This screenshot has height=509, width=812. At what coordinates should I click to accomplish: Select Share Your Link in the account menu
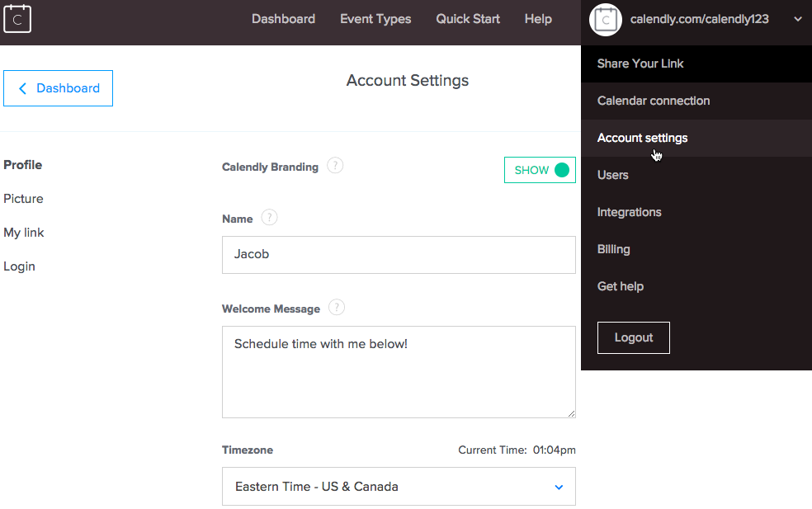(696, 64)
